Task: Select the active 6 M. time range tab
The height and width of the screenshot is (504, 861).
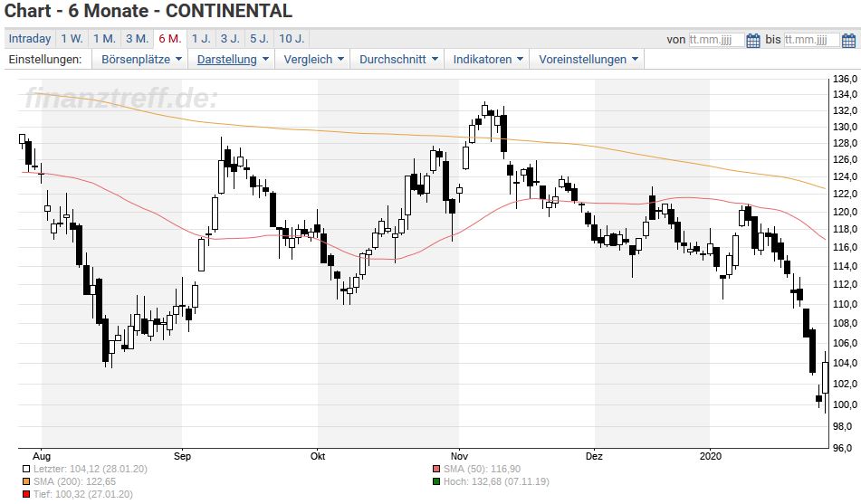Action: (170, 39)
